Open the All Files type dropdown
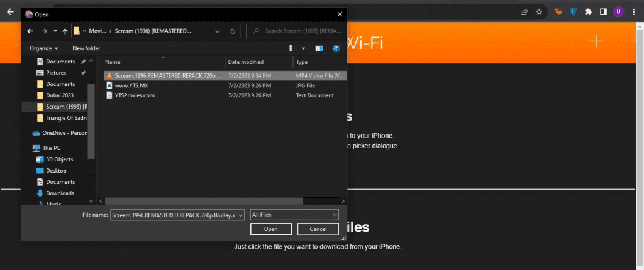 coord(294,215)
